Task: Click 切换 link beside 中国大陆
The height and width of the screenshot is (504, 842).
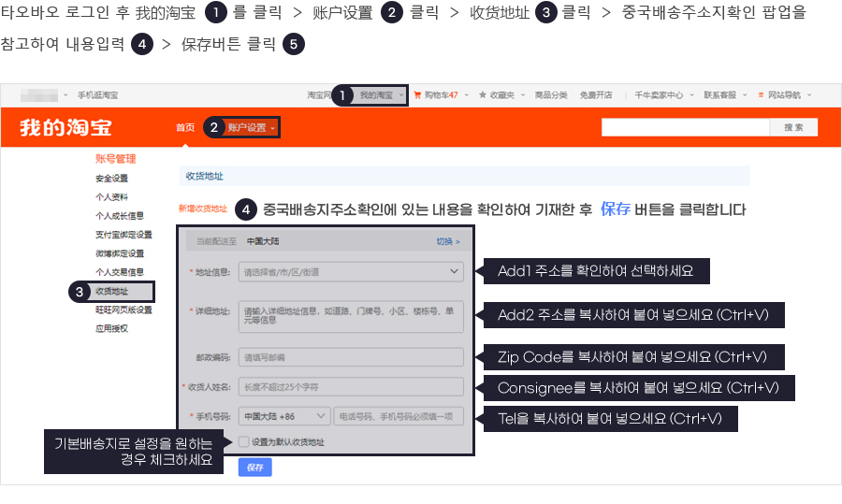Action: [448, 241]
